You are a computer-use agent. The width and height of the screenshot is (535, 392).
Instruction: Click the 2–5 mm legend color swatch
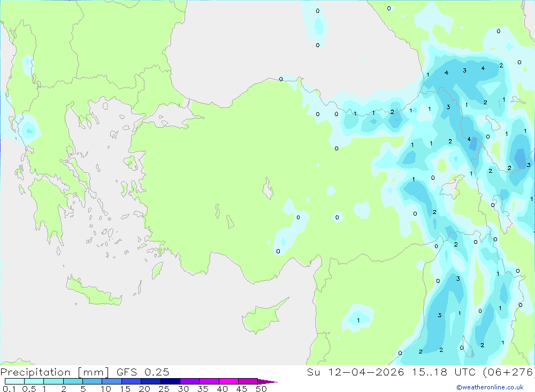(x=73, y=381)
